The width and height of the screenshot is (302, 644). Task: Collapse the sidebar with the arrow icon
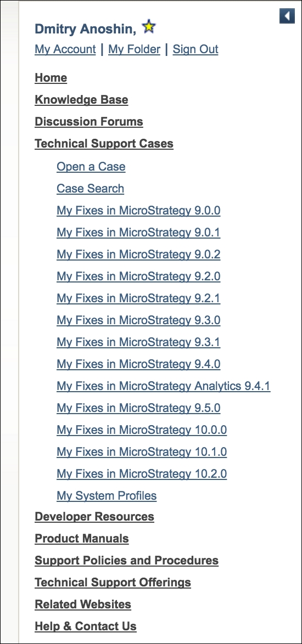click(x=287, y=16)
